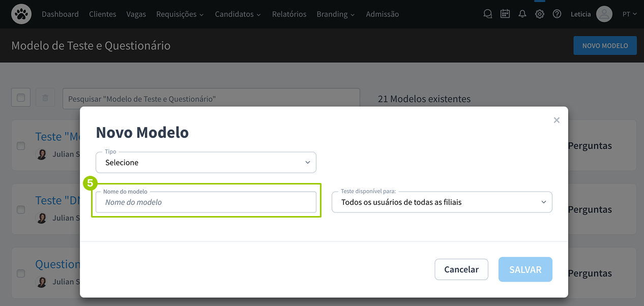
Task: Focus the Nome do modelo field
Action: tap(206, 202)
